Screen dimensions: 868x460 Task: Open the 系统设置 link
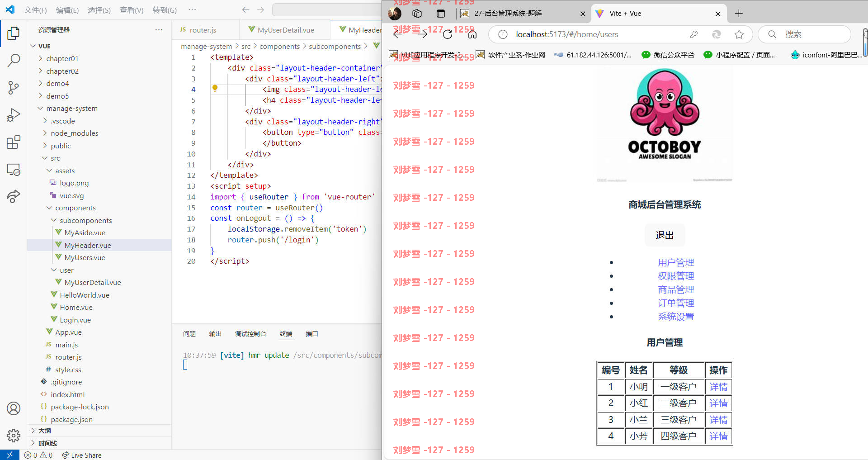coord(676,317)
